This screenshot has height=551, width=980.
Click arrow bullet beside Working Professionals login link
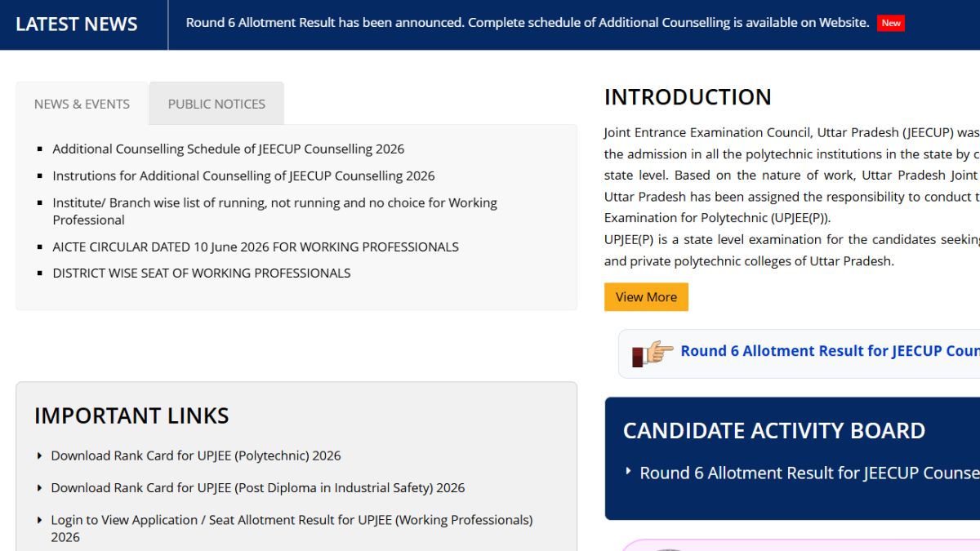pyautogui.click(x=40, y=520)
